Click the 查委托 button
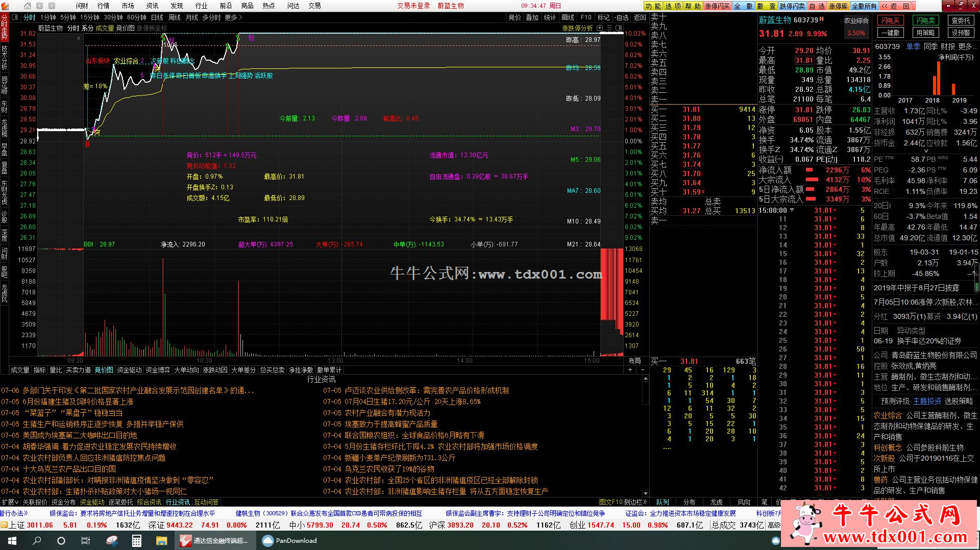Image resolution: width=980 pixels, height=550 pixels. (961, 20)
